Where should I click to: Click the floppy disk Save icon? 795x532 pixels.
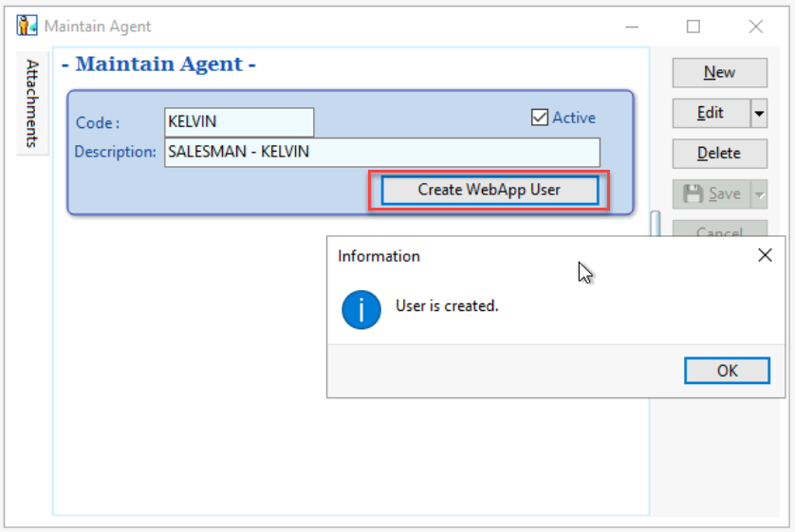(693, 193)
